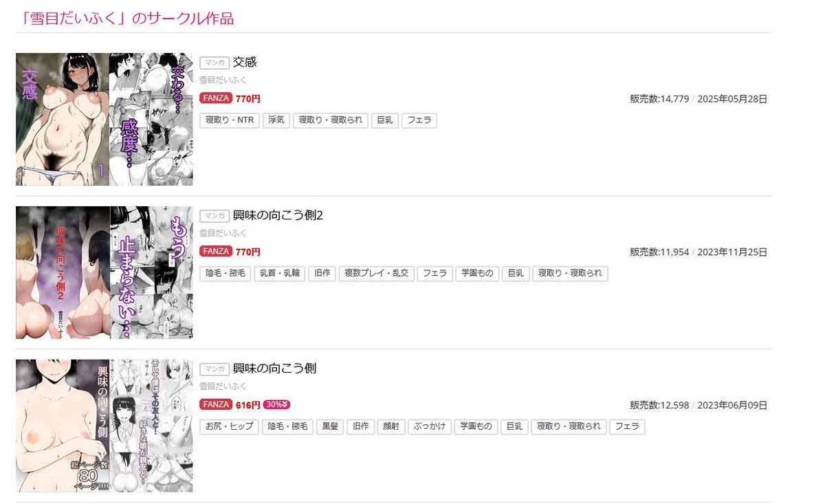Image resolution: width=825 pixels, height=504 pixels.
Task: Open the 興味の向こう側 title link
Action: pyautogui.click(x=274, y=368)
